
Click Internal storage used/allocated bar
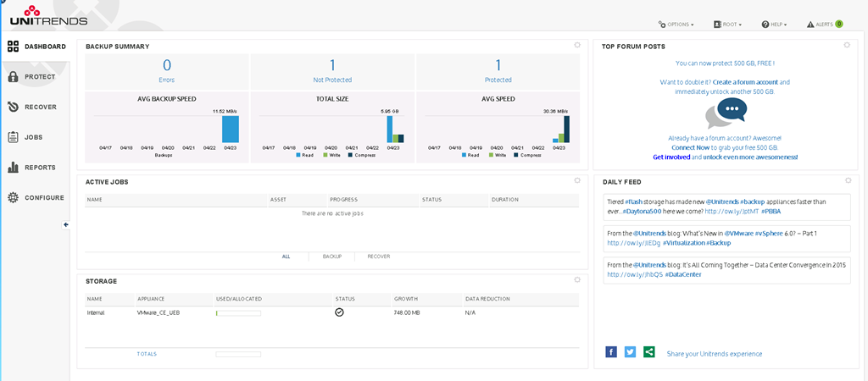click(238, 313)
